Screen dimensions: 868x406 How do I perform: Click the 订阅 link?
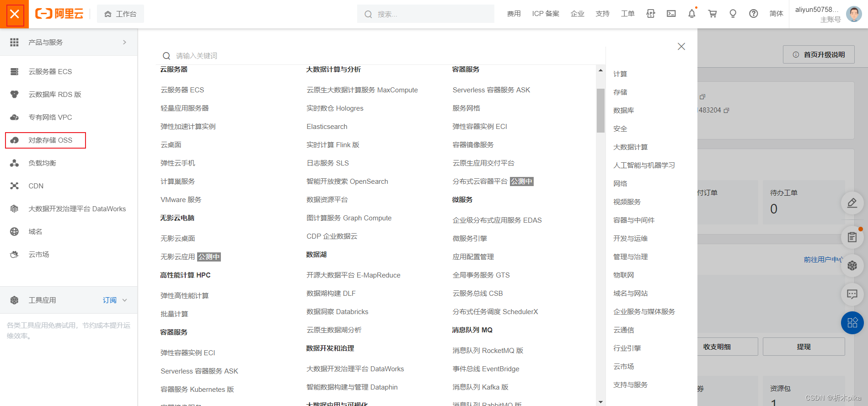point(109,300)
